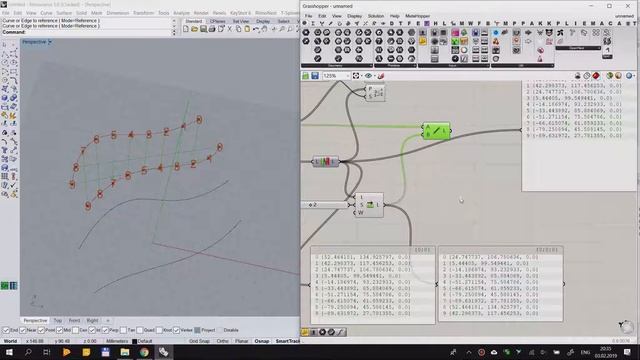Click the black Default layer color swatch

(x=134, y=341)
